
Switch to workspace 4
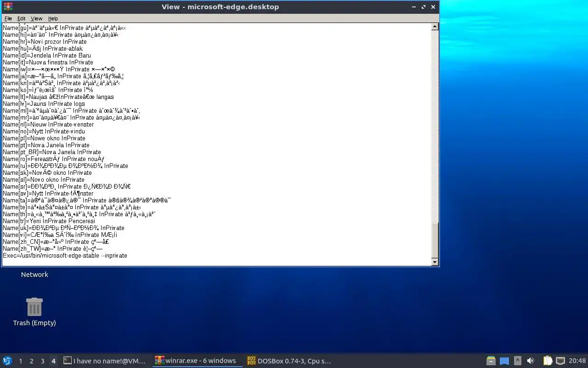53,361
